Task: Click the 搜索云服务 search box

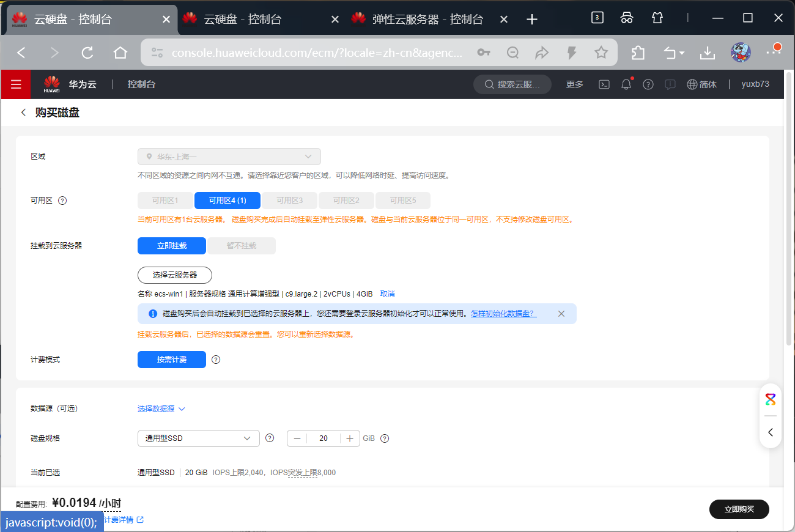Action: [x=512, y=84]
